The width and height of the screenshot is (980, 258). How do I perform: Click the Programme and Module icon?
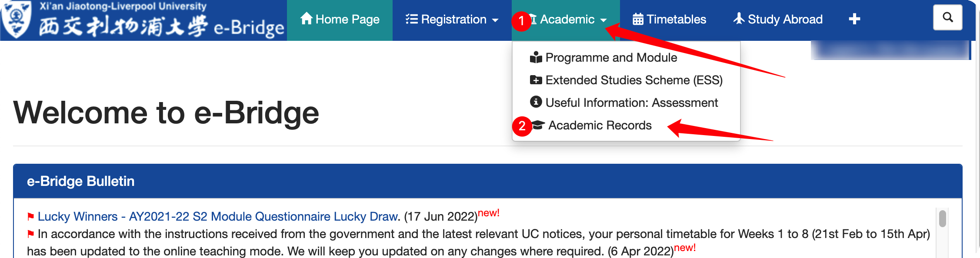536,57
